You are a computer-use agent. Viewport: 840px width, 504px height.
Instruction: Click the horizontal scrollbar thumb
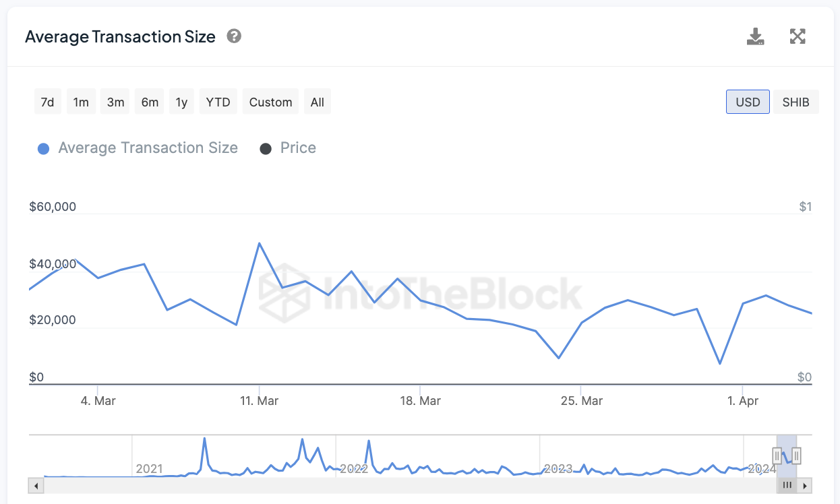(x=787, y=485)
